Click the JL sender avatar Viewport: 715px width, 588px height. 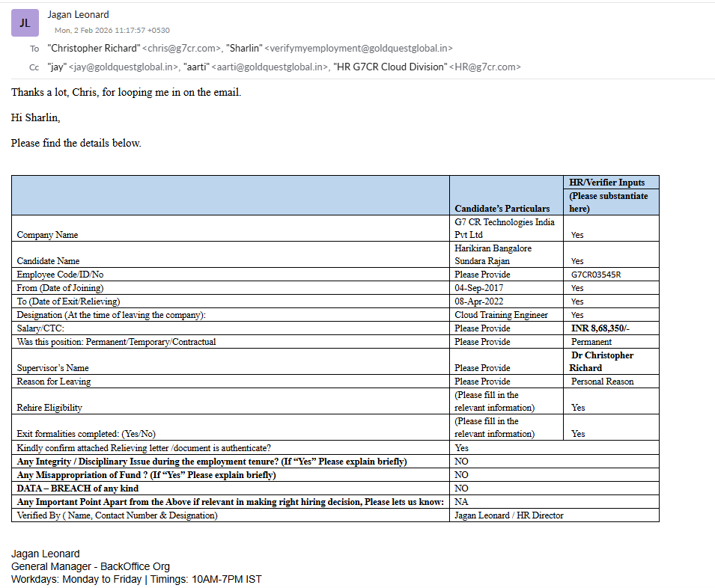pyautogui.click(x=25, y=23)
